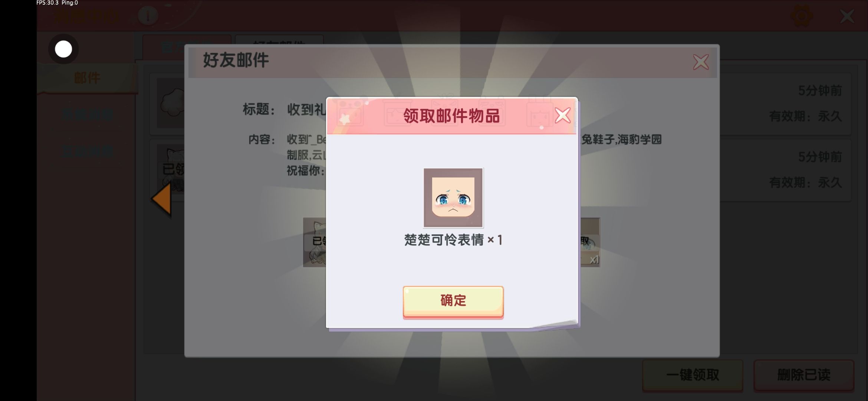Close the message center with top X
Viewport: 868px width, 401px height.
pyautogui.click(x=847, y=16)
